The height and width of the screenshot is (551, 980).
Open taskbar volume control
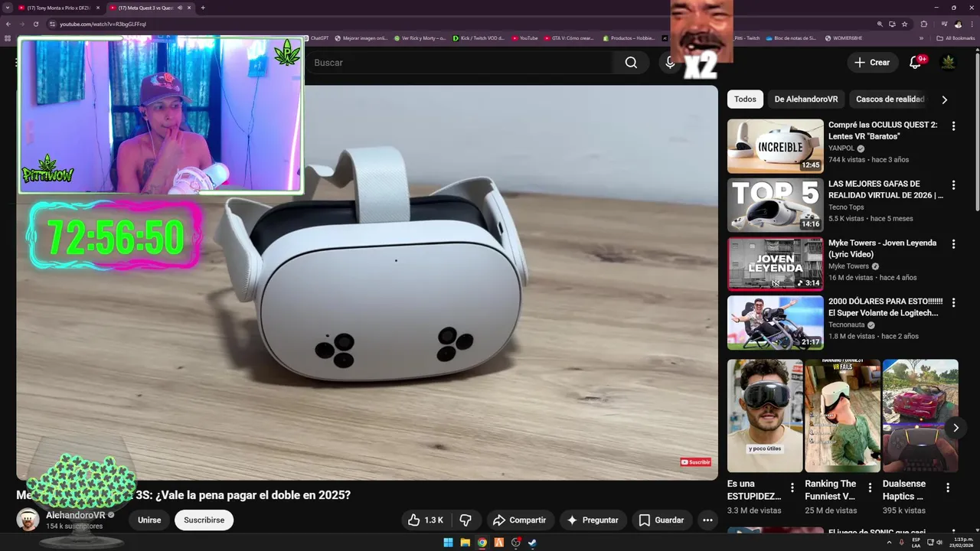tap(939, 543)
